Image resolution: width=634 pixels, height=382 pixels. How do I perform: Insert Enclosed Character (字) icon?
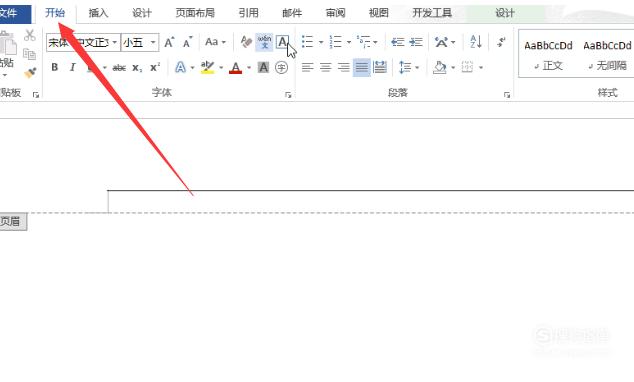point(281,67)
